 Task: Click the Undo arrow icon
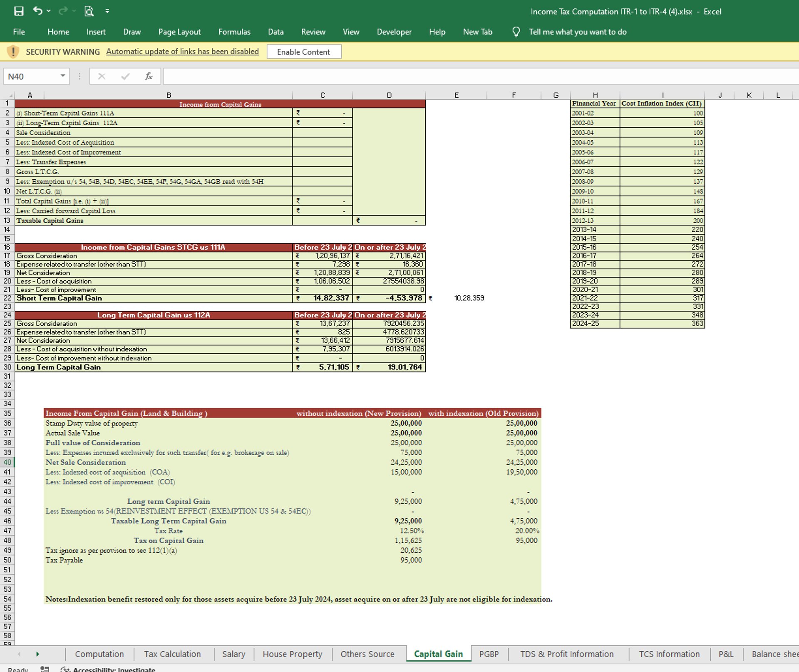(37, 11)
